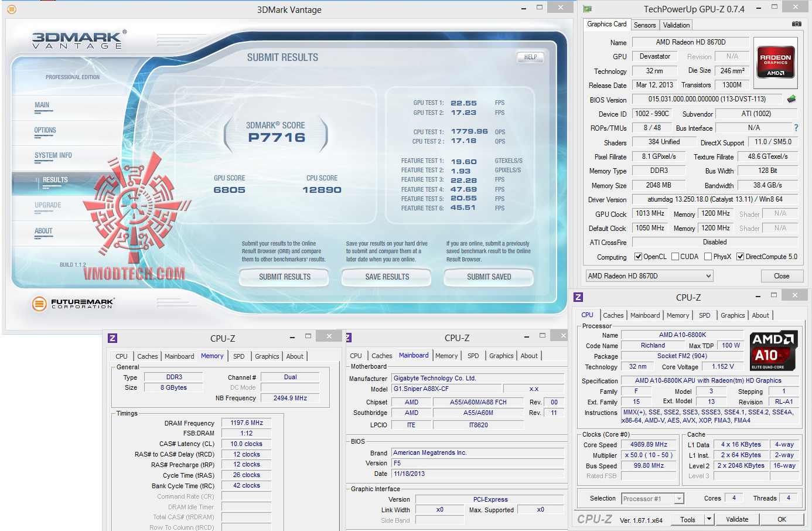
Task: Click the Futuremark Corporation logo
Action: click(73, 303)
